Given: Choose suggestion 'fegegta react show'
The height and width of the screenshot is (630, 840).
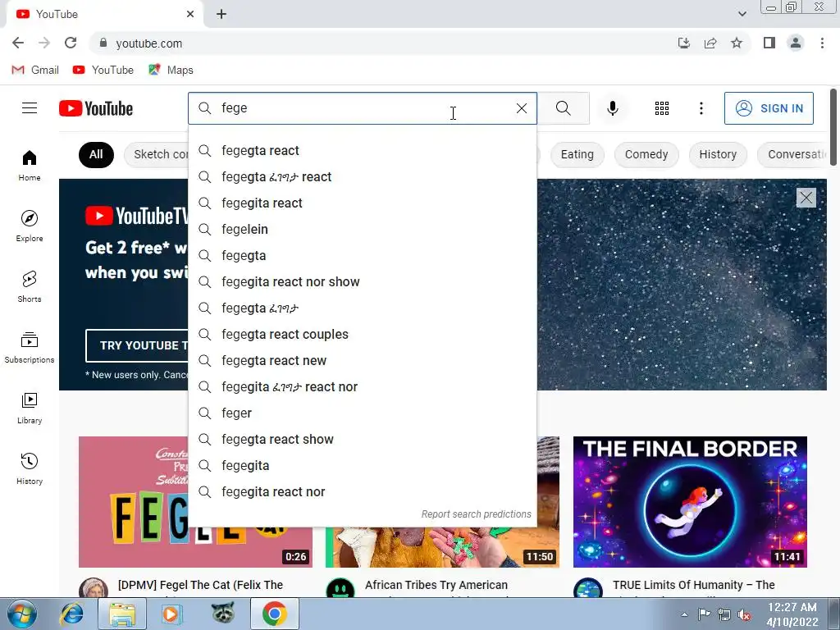Looking at the screenshot, I should (362, 440).
